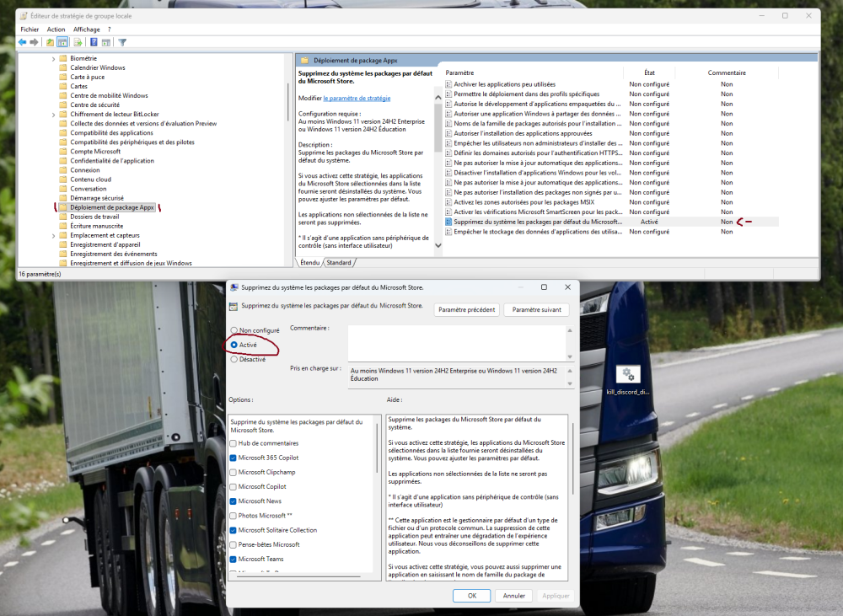This screenshot has height=616, width=843.
Task: Select the Non configuré radio button
Action: 234,330
